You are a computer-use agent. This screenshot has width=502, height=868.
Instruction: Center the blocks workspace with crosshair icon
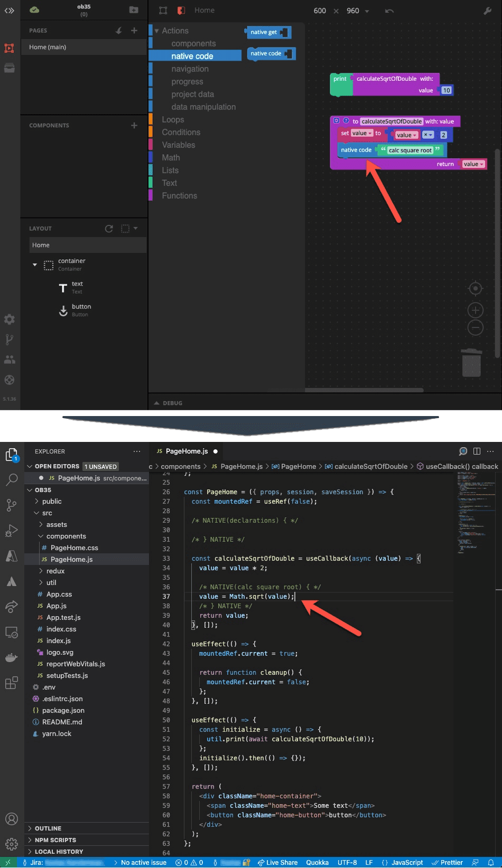click(476, 288)
